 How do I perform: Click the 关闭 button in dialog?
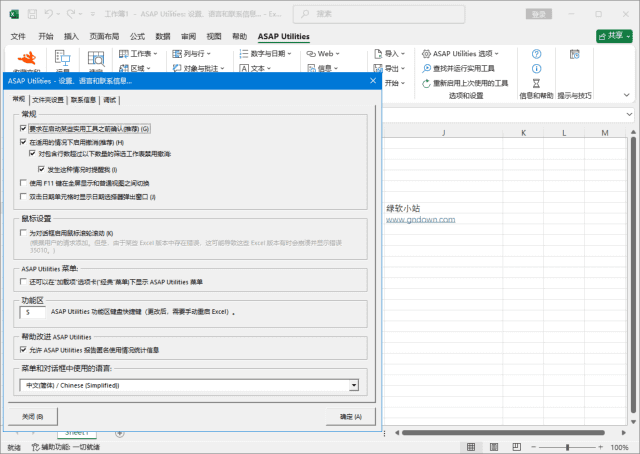(x=33, y=416)
